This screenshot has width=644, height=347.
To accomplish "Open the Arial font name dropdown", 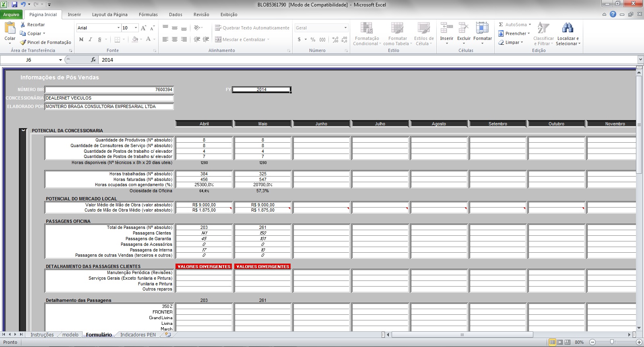I will 118,28.
